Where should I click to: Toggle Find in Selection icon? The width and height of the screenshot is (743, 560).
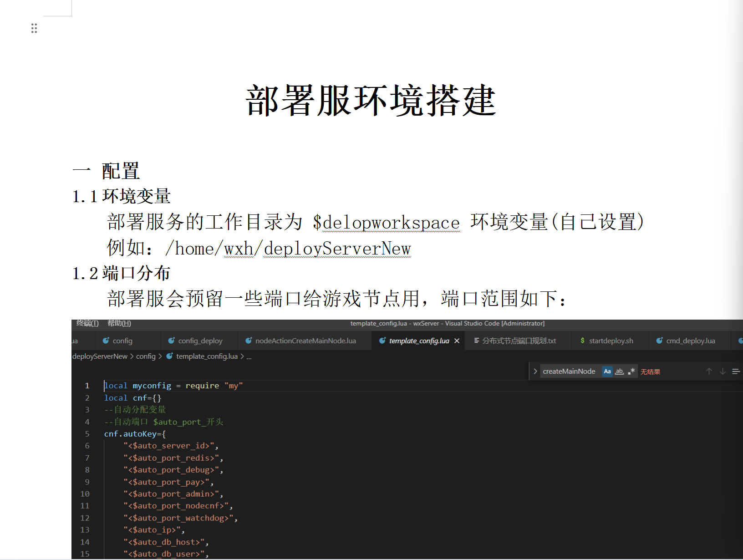tap(736, 372)
